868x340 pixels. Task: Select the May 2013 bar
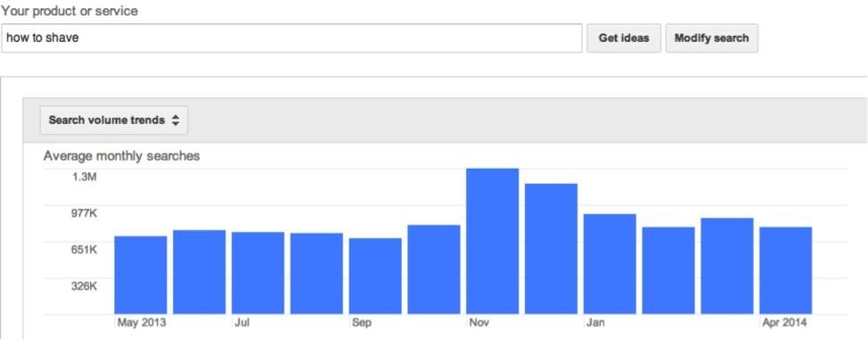[x=141, y=275]
